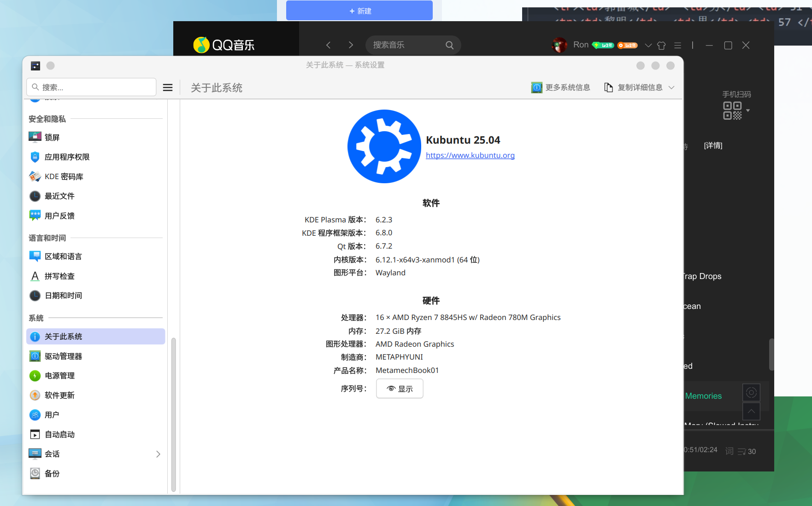Image resolution: width=812 pixels, height=506 pixels.
Task: Open the kubuntu.org website link
Action: [470, 155]
